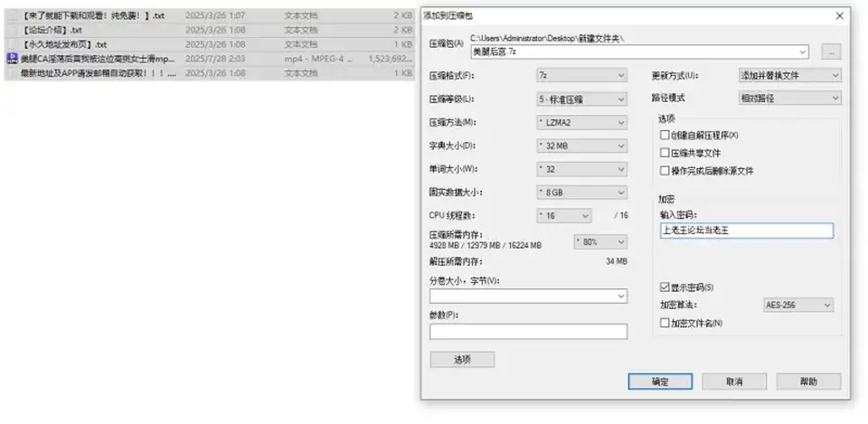Screen dimensions: 868x424
Task: Uncheck 显示密码 checkbox
Action: 665,287
